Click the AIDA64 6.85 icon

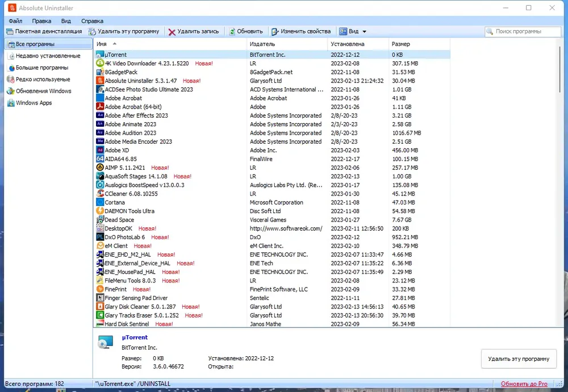tap(100, 159)
